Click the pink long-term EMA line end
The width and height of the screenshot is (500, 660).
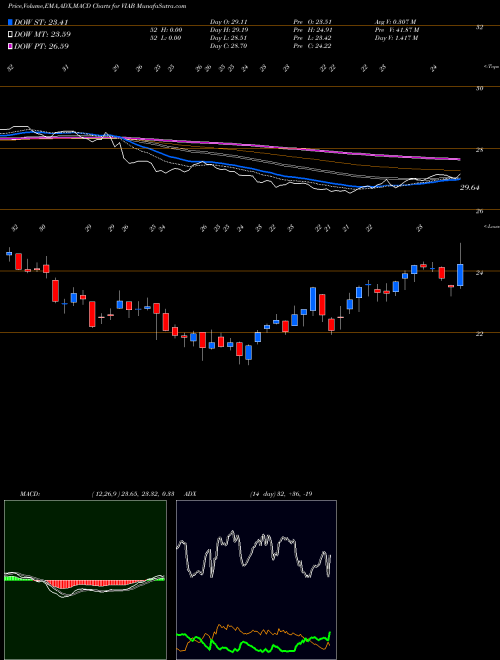[x=458, y=159]
